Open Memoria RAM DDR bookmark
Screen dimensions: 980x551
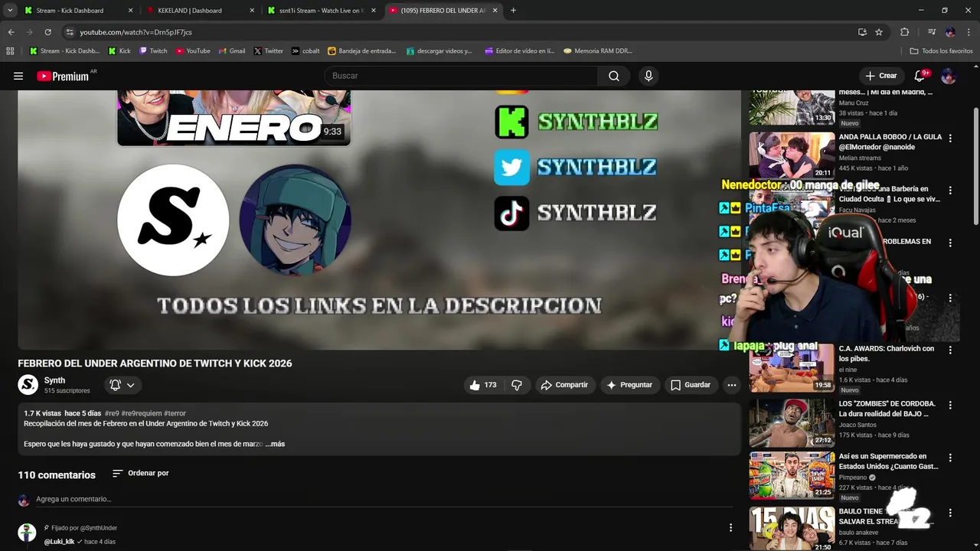pyautogui.click(x=598, y=51)
